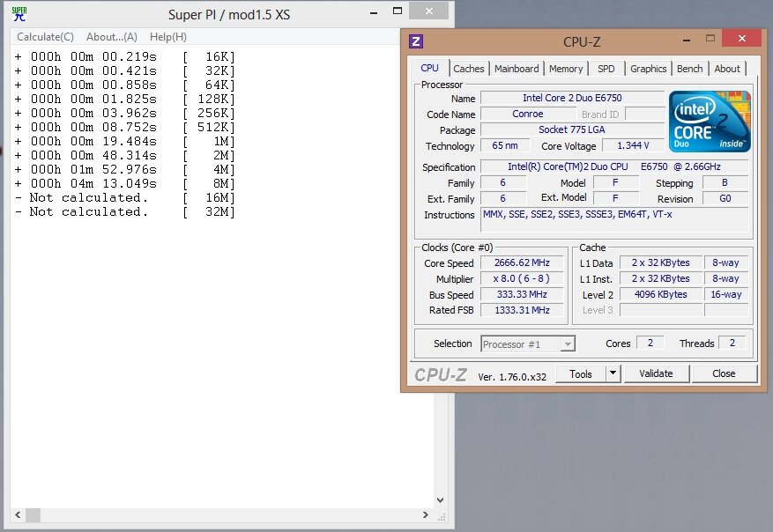Open the Help(H) menu
Image resolution: width=773 pixels, height=532 pixels.
click(167, 37)
